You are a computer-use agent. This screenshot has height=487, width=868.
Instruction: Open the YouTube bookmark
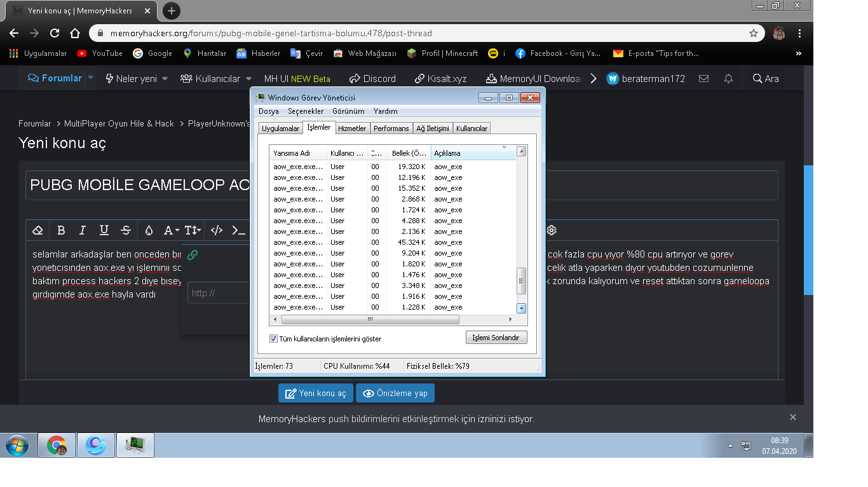pos(100,53)
